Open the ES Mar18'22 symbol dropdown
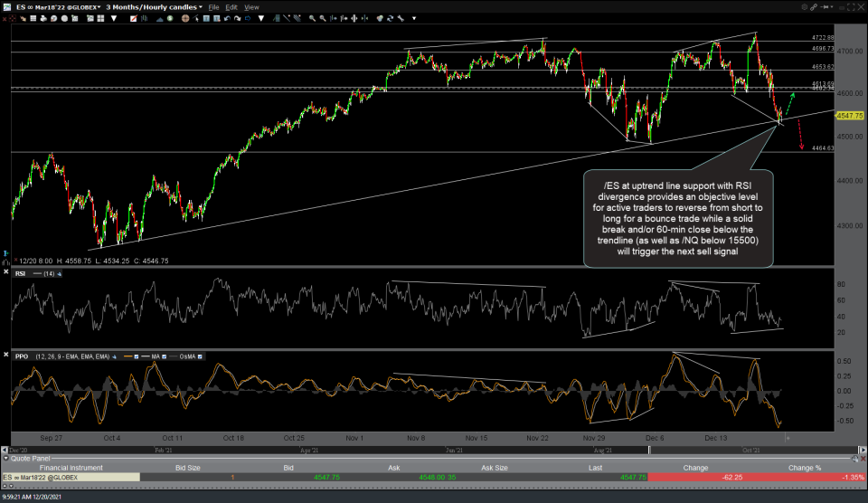The width and height of the screenshot is (868, 503). (x=59, y=7)
